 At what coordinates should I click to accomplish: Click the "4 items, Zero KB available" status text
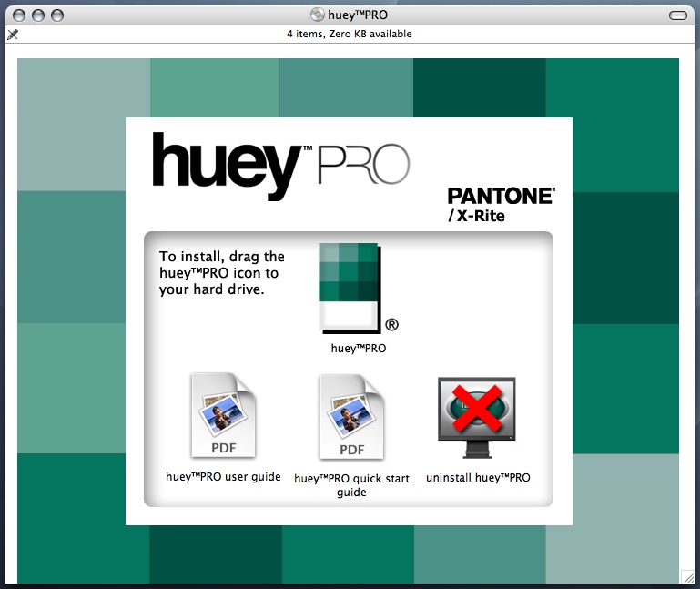coord(350,35)
